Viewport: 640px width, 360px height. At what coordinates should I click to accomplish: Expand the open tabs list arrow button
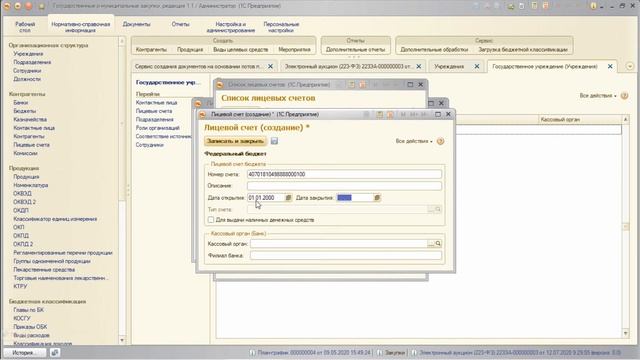629,67
